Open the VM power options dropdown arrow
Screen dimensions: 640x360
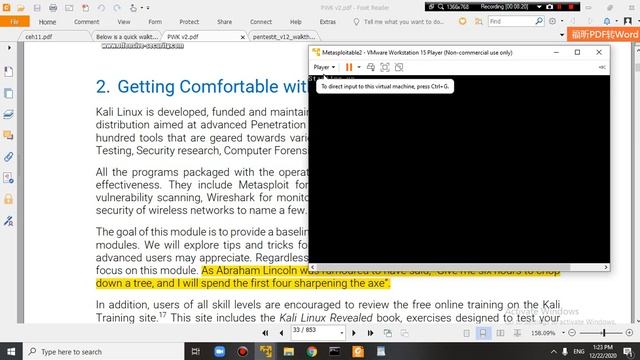pos(359,67)
